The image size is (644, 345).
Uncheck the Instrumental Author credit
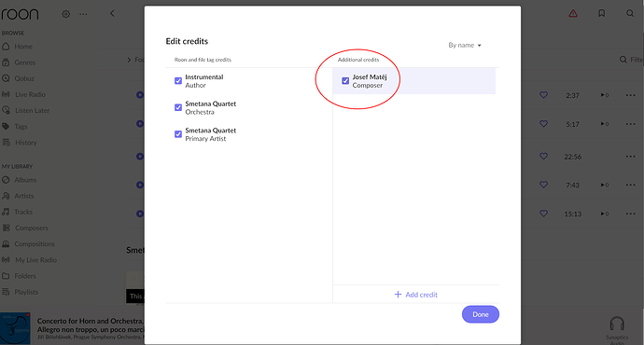(178, 81)
